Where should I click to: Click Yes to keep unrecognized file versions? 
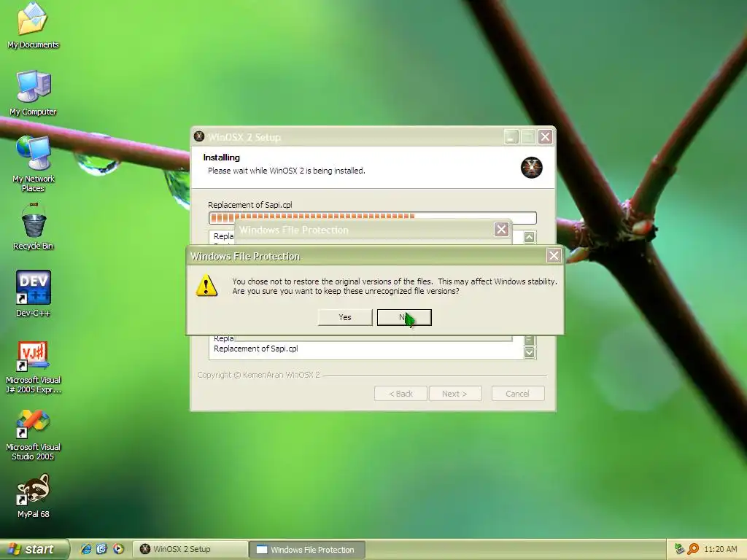345,317
